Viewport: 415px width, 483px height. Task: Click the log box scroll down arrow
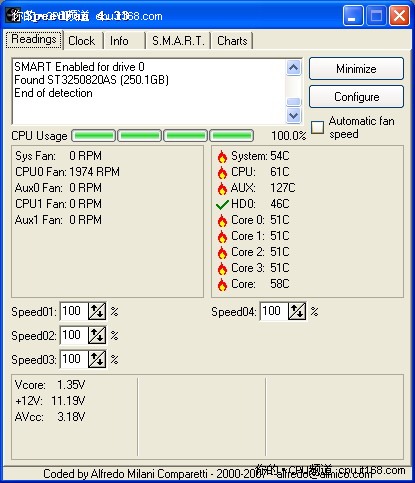(x=293, y=115)
